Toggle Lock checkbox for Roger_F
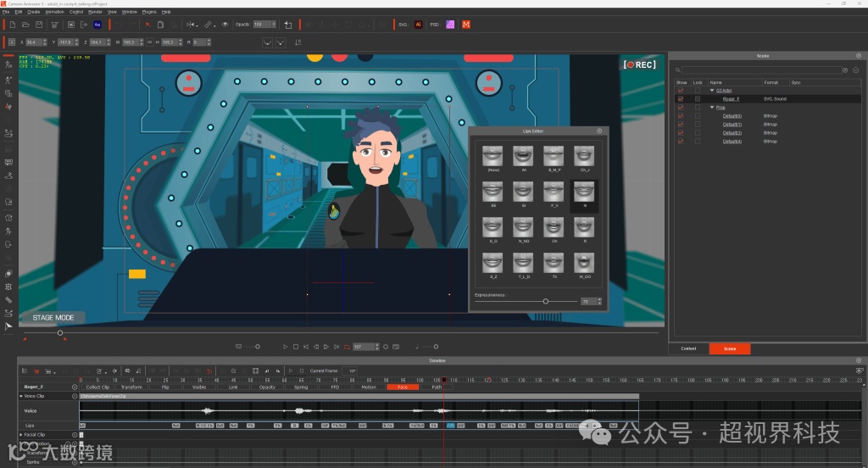Screen dimensions: 868x468 pyautogui.click(x=698, y=98)
